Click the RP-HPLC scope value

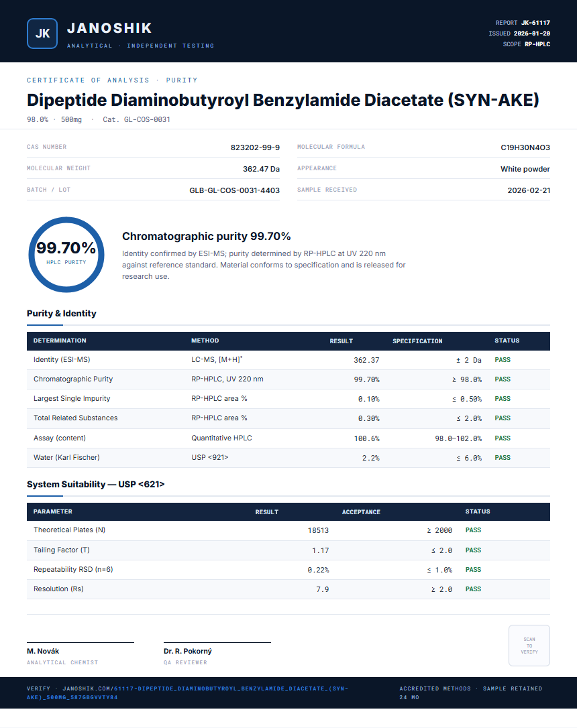(x=537, y=44)
